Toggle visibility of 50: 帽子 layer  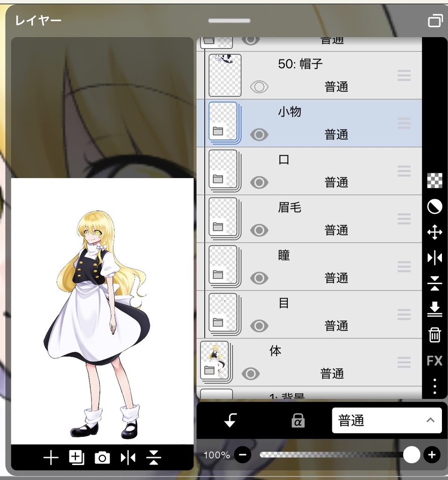(x=259, y=87)
